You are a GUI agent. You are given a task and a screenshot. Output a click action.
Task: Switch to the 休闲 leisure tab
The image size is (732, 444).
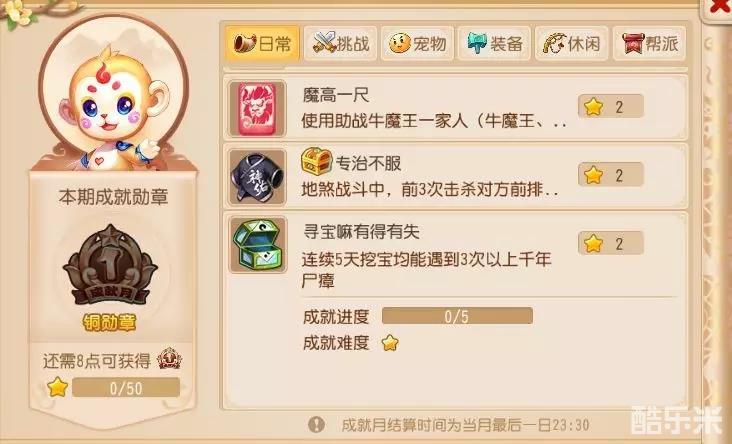(571, 44)
